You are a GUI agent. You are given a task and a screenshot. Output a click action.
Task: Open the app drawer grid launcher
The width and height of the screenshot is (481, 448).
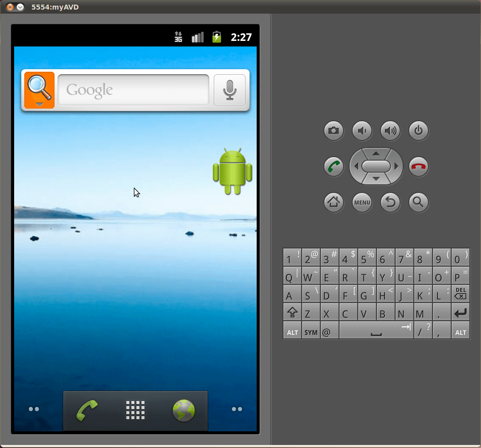coord(135,410)
